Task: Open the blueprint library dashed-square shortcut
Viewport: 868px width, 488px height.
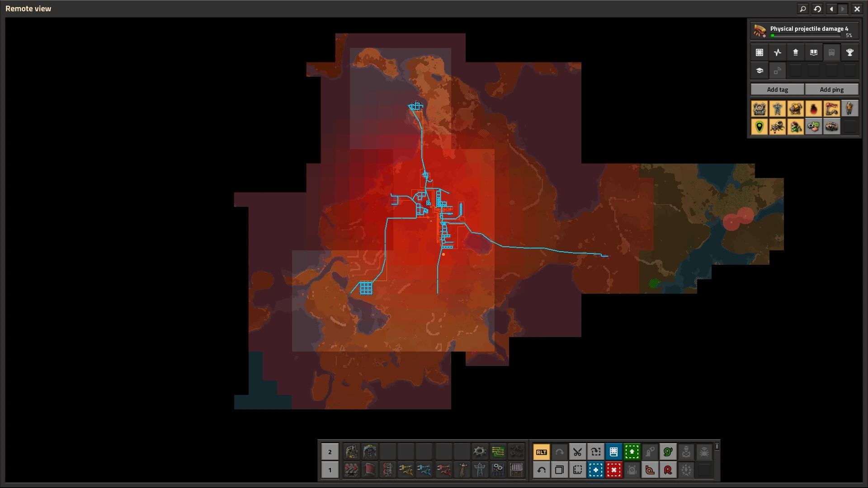Action: pyautogui.click(x=759, y=52)
